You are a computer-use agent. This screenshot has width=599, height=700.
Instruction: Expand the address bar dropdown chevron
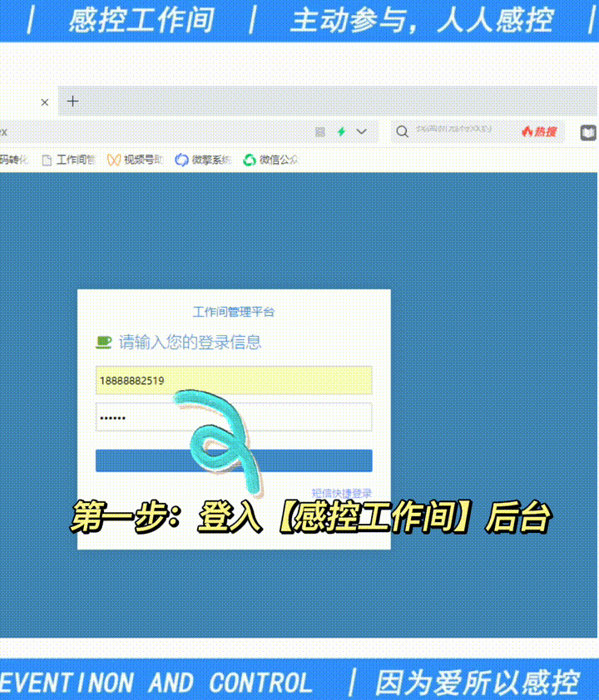pyautogui.click(x=361, y=131)
